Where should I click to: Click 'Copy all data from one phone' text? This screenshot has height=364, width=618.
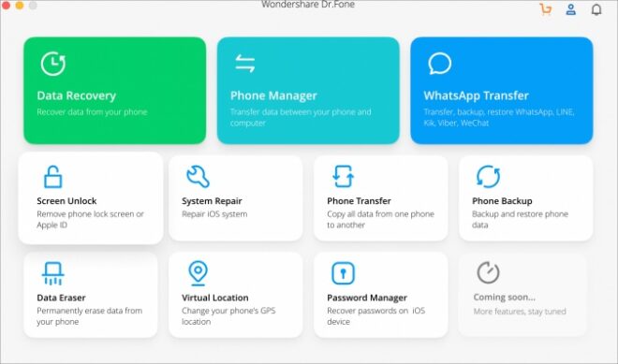[380, 214]
